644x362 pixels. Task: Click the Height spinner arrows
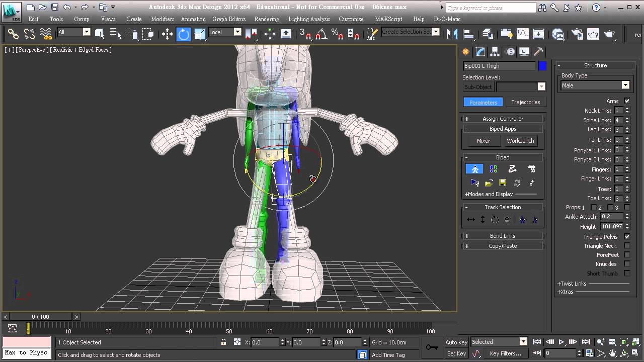(x=627, y=227)
